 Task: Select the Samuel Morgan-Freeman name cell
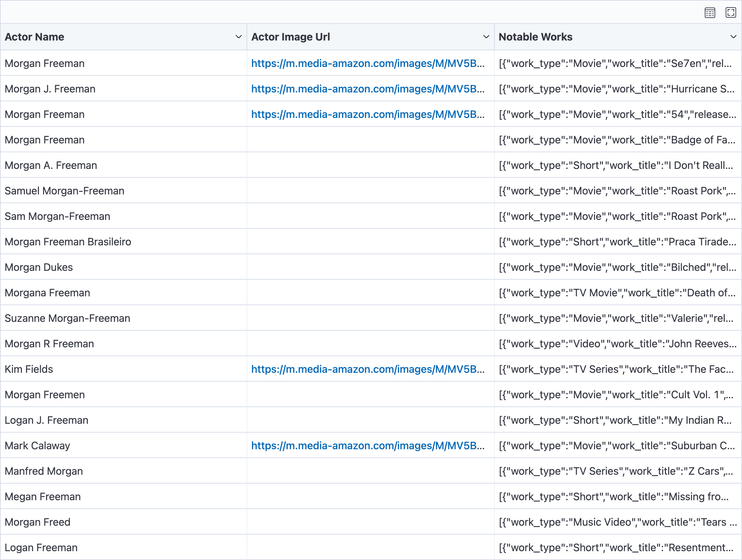click(64, 191)
